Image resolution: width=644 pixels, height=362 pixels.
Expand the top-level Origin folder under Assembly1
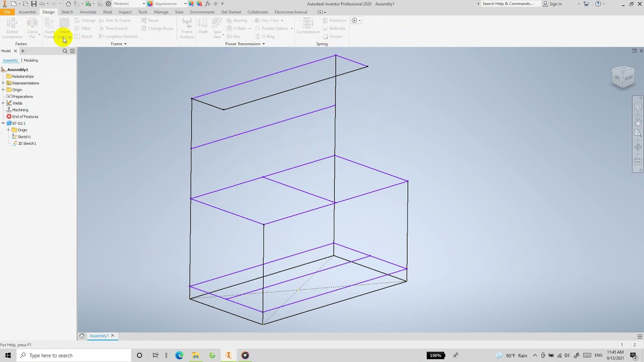(x=3, y=89)
